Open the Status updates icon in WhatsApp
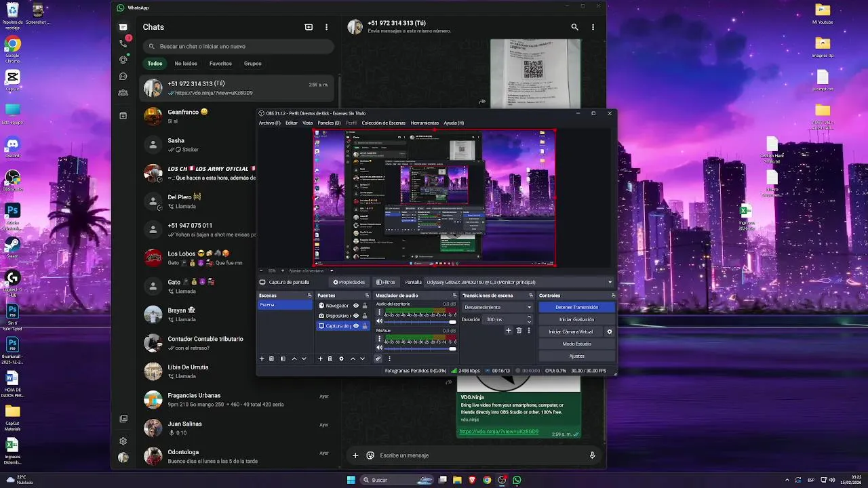Image resolution: width=868 pixels, height=488 pixels. pyautogui.click(x=123, y=60)
